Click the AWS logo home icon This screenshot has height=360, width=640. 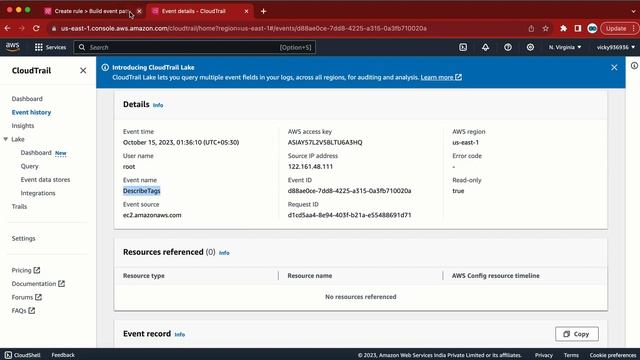pos(13,47)
